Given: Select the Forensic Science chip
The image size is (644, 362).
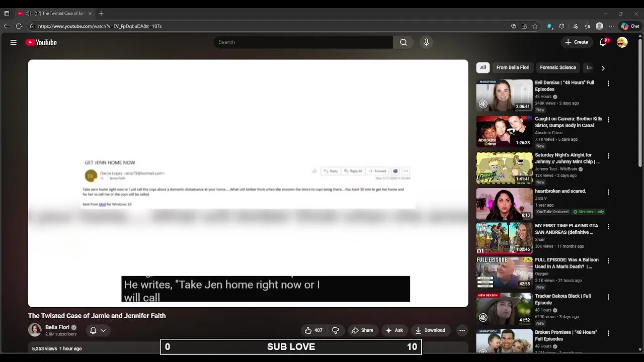Looking at the screenshot, I should click(558, 67).
